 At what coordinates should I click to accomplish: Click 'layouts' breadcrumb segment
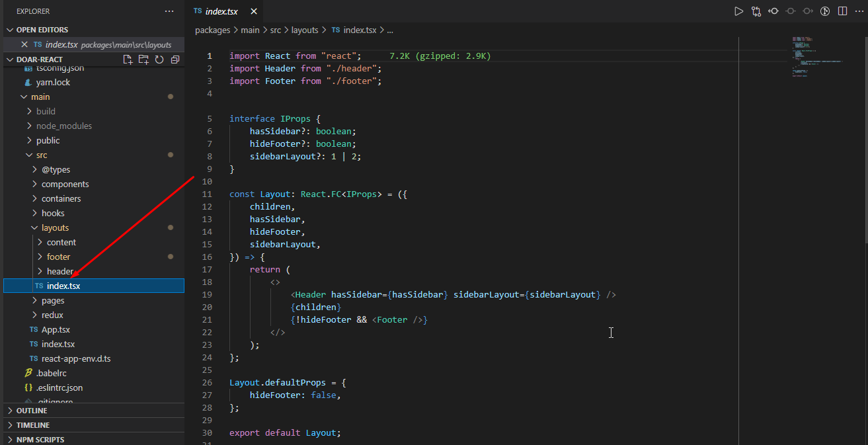pyautogui.click(x=305, y=30)
